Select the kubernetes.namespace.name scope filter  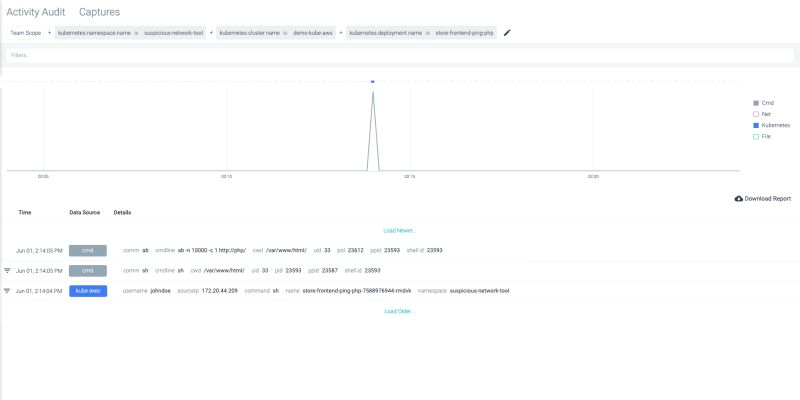[x=130, y=33]
